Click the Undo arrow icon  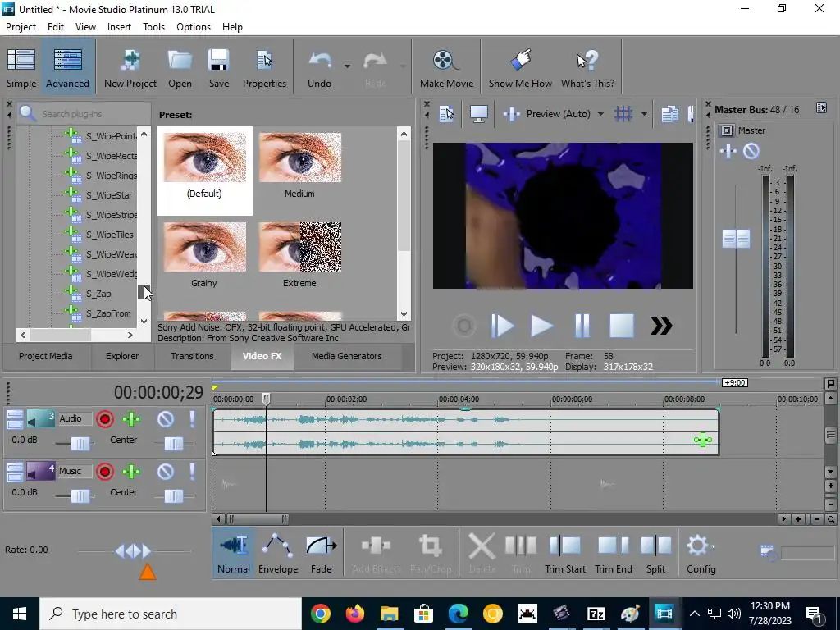click(319, 68)
